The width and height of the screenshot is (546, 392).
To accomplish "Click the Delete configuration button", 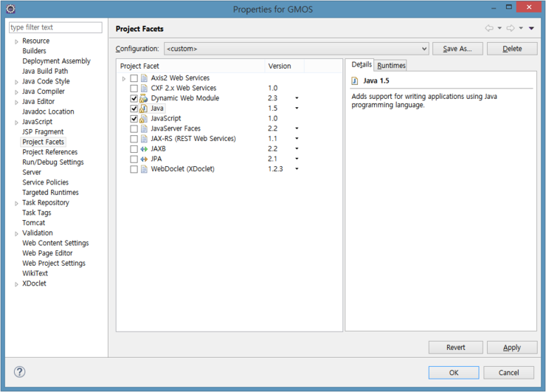I will (512, 49).
